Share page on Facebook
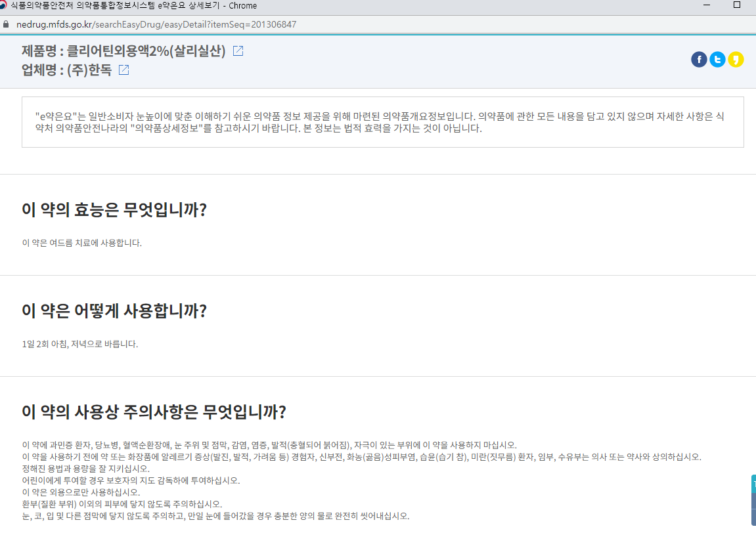Screen dimensions: 756x535 (699, 59)
